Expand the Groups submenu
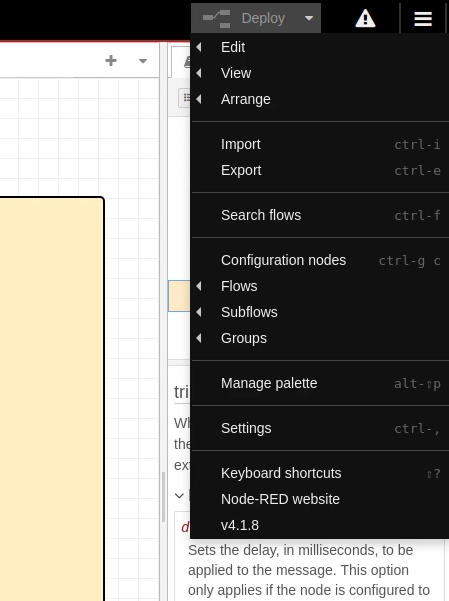The height and width of the screenshot is (601, 449). [x=320, y=338]
